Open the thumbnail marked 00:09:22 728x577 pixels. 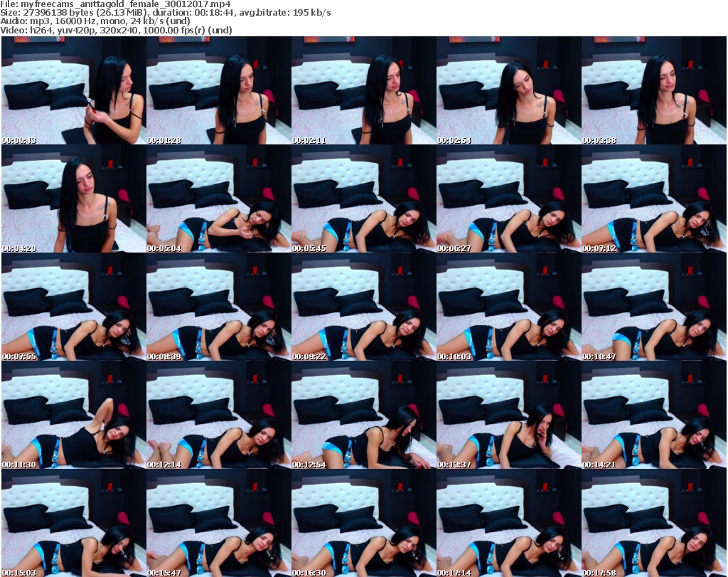coord(363,307)
